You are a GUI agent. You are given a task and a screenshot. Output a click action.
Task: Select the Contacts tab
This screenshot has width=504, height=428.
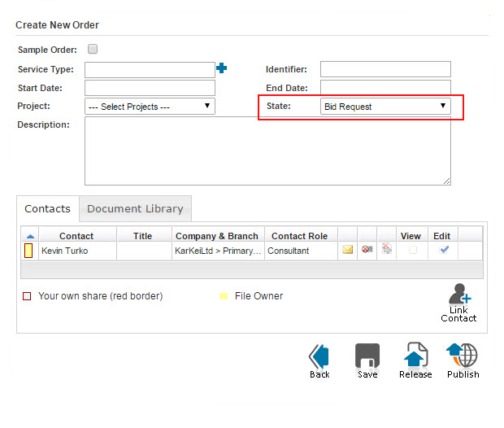coord(47,208)
